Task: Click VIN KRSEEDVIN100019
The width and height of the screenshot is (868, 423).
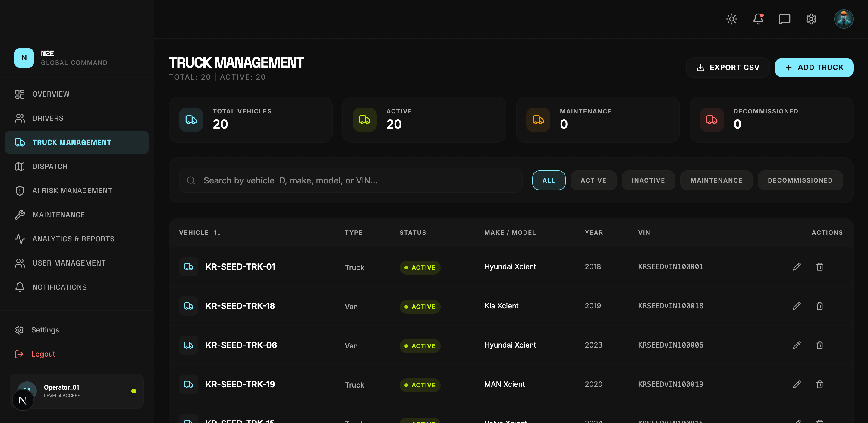Action: click(x=671, y=384)
